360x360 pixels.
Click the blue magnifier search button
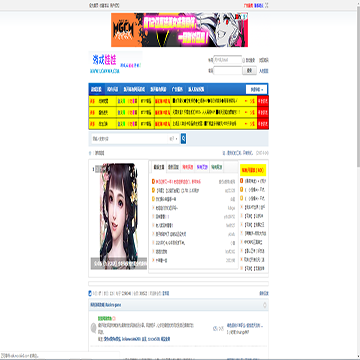(x=183, y=138)
